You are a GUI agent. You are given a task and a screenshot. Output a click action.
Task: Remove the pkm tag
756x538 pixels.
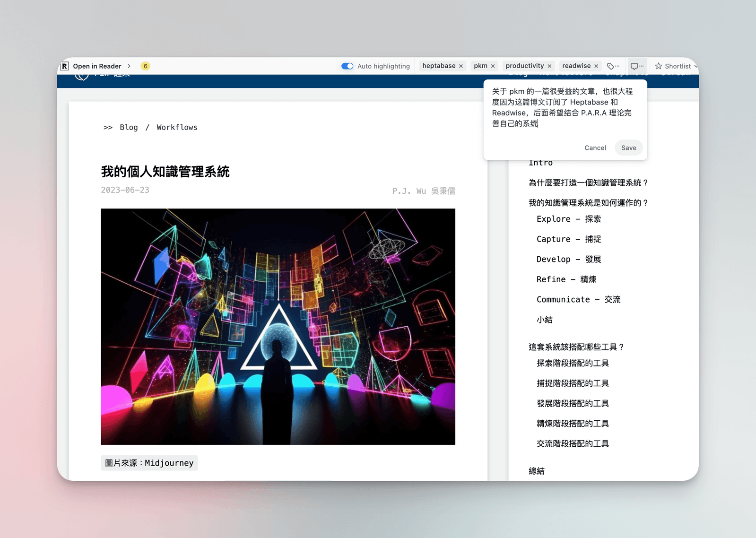click(493, 66)
